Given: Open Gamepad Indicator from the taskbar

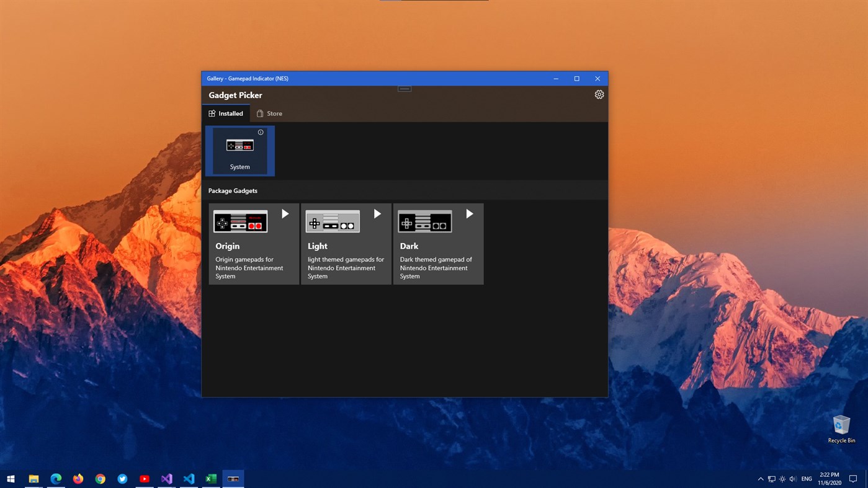Looking at the screenshot, I should tap(233, 478).
